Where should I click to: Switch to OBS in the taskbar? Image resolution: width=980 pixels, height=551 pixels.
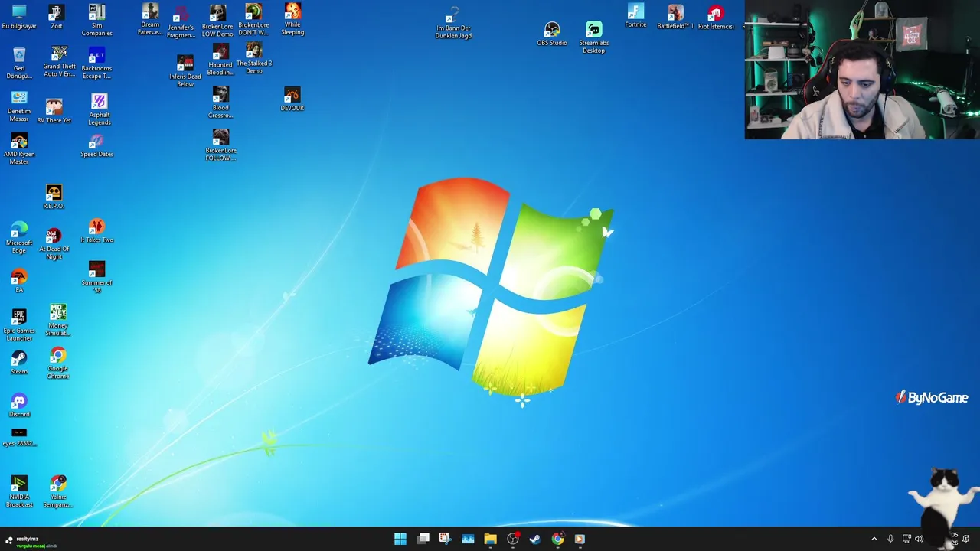(x=513, y=539)
